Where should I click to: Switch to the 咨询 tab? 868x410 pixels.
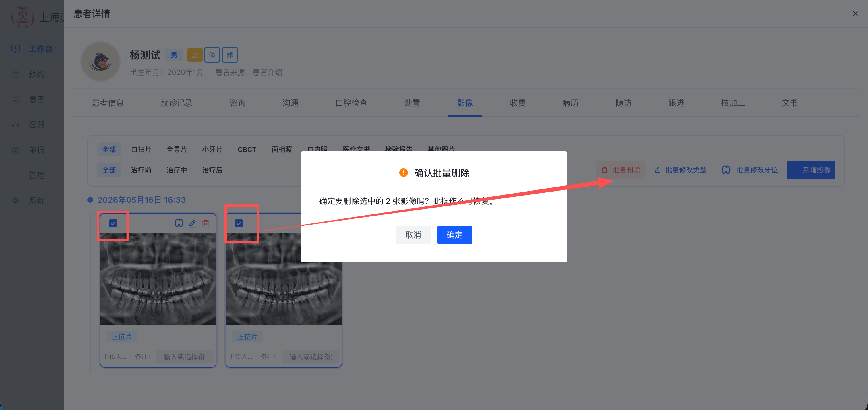click(238, 103)
